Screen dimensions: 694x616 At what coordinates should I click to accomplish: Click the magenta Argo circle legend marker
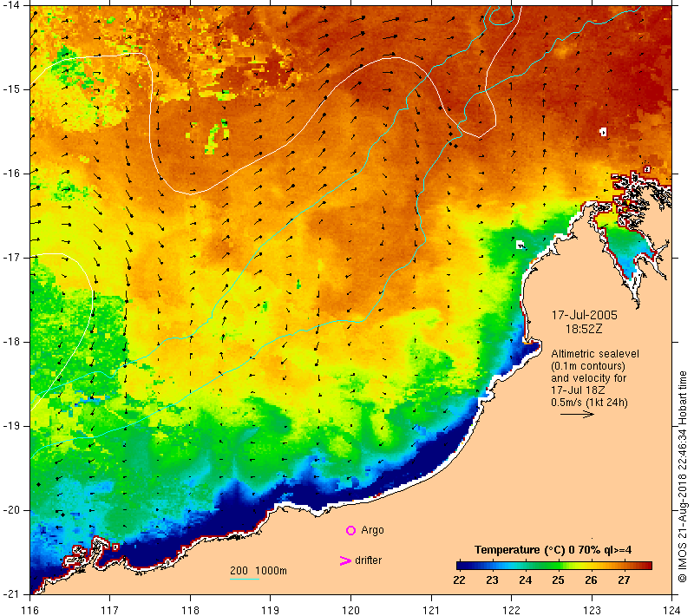350,530
